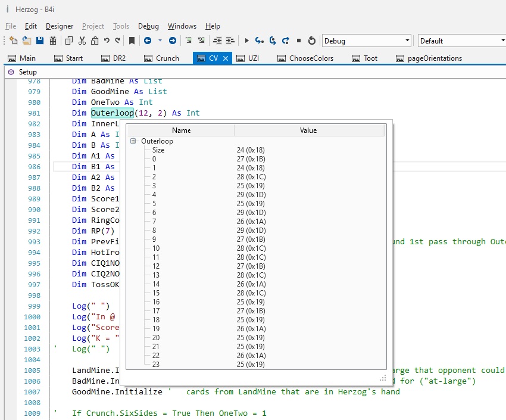The height and width of the screenshot is (420, 506).
Task: Open the Designer menu
Action: [60, 26]
